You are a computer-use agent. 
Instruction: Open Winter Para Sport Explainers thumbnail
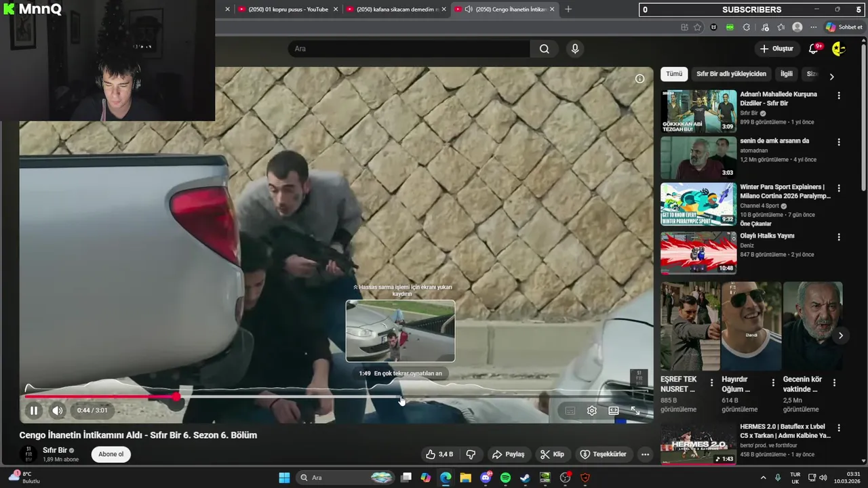point(698,204)
